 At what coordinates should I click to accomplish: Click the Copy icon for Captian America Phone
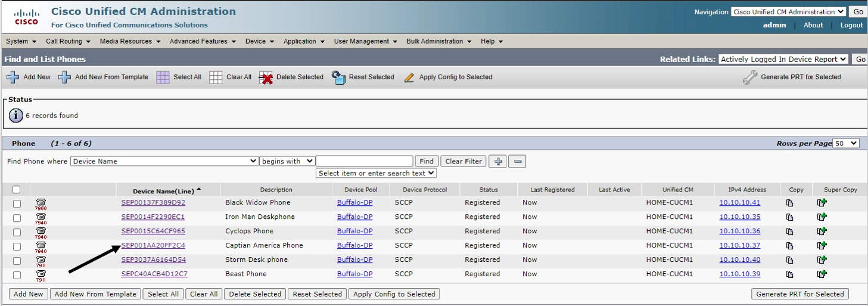790,246
